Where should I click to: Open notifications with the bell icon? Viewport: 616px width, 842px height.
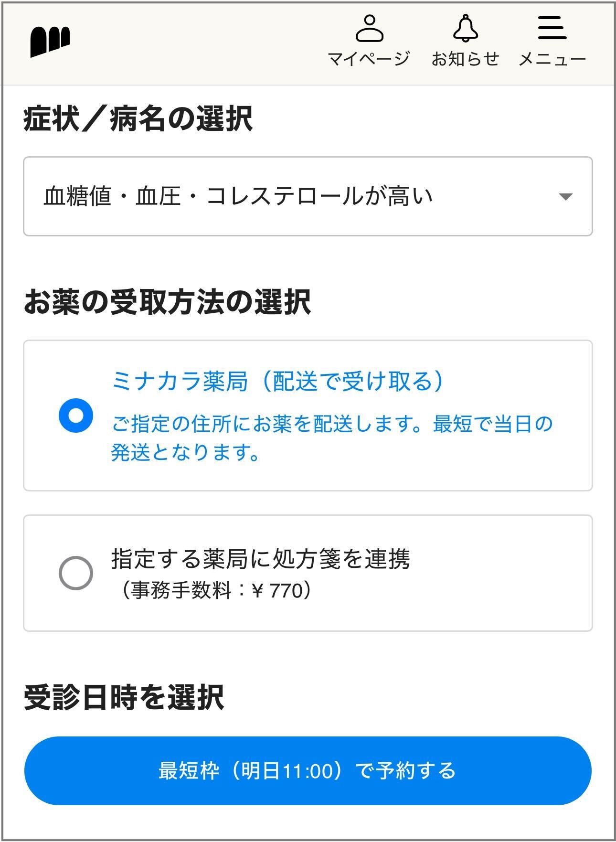click(465, 28)
